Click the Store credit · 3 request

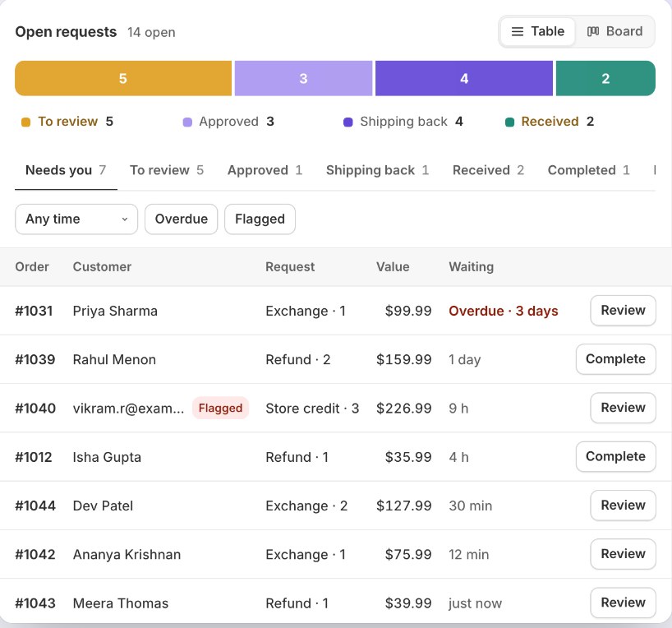[x=312, y=408]
